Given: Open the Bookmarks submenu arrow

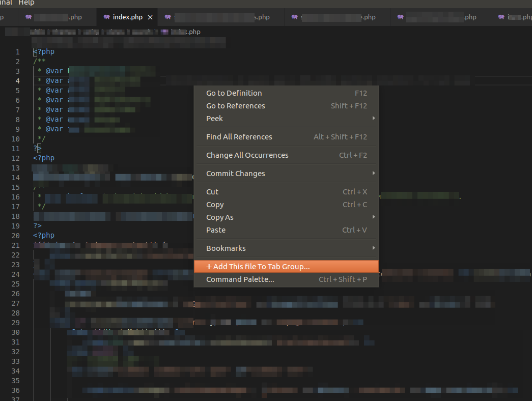Looking at the screenshot, I should coord(374,248).
